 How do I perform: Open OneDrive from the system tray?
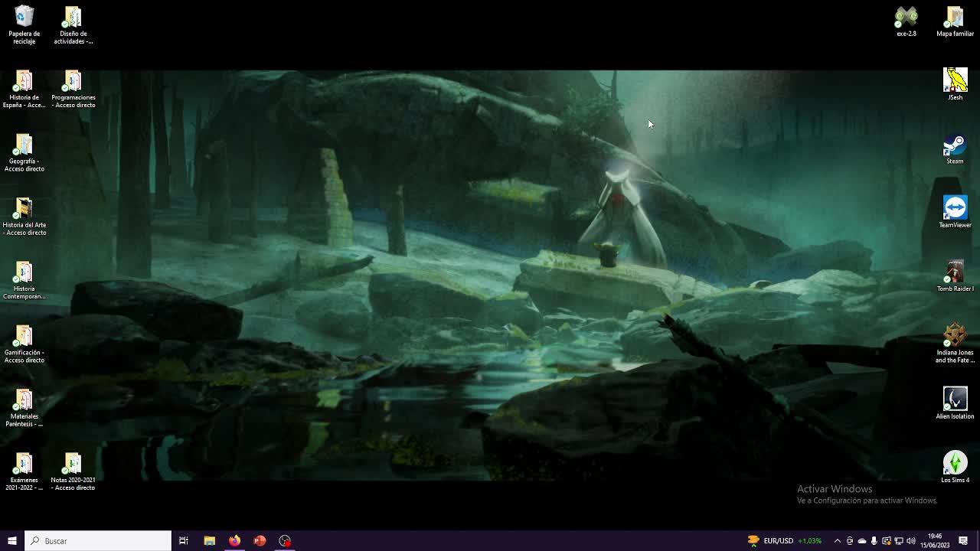click(x=862, y=541)
